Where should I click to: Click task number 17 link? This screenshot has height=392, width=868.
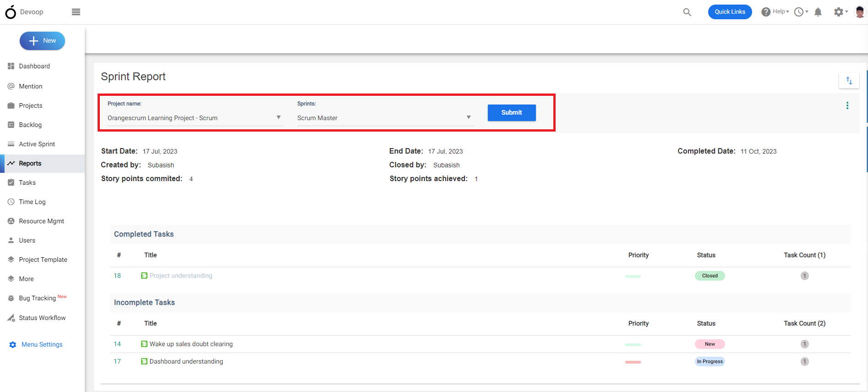coord(117,361)
